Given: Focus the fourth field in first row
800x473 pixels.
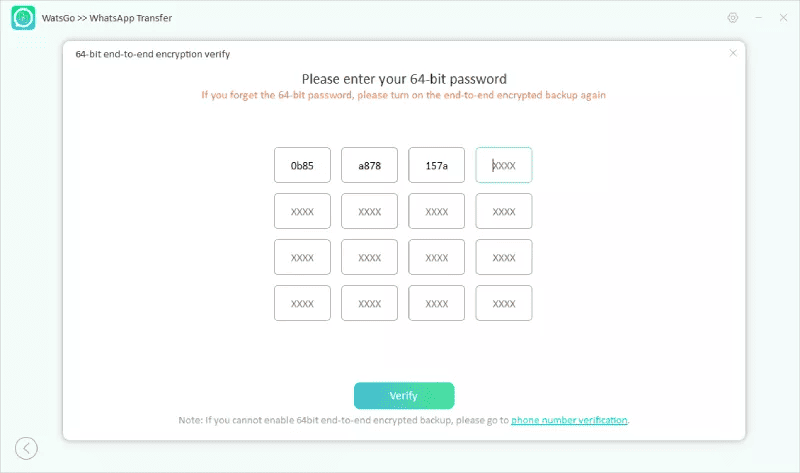Looking at the screenshot, I should coord(504,165).
